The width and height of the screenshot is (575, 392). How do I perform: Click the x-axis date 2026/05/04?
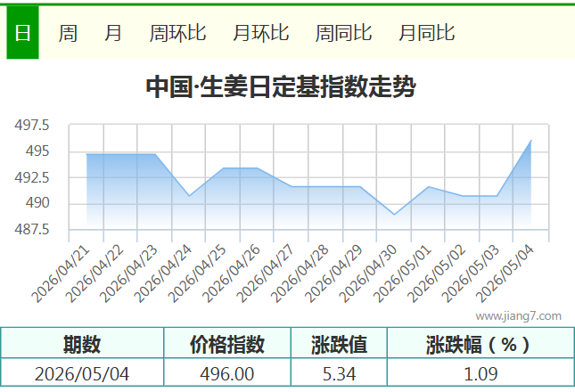tap(505, 274)
